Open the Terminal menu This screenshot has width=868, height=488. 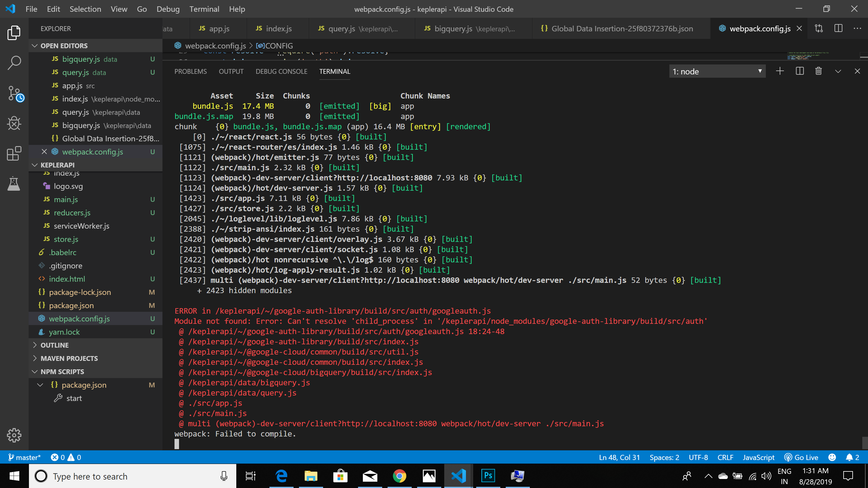tap(204, 9)
